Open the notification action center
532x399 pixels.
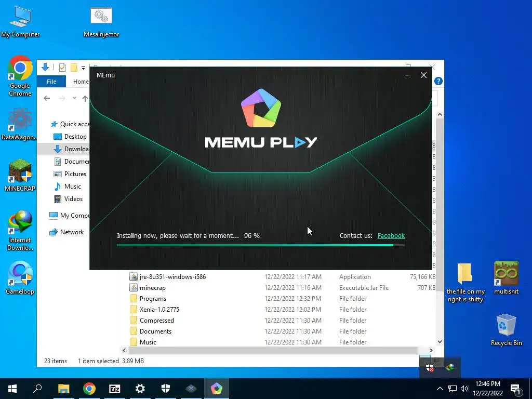pos(516,389)
